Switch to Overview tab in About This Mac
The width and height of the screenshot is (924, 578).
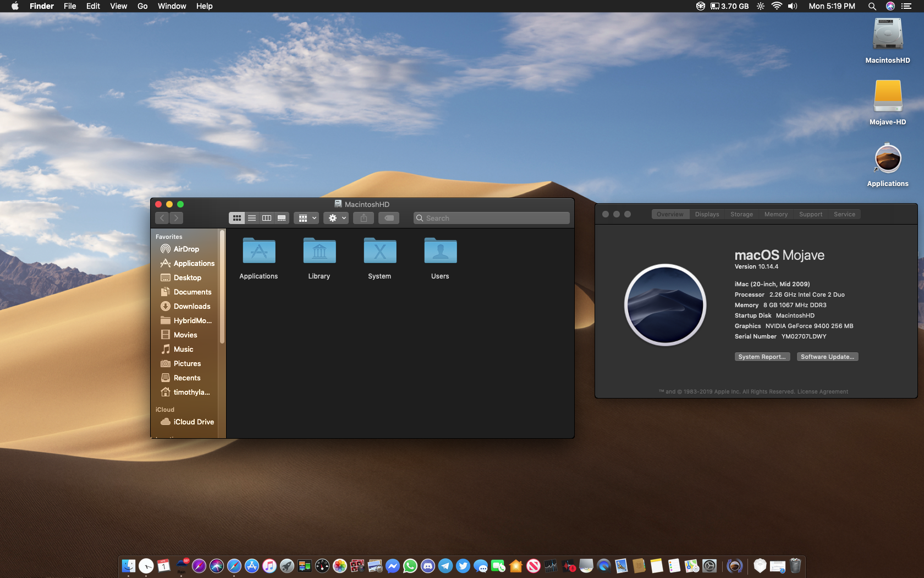(x=670, y=214)
